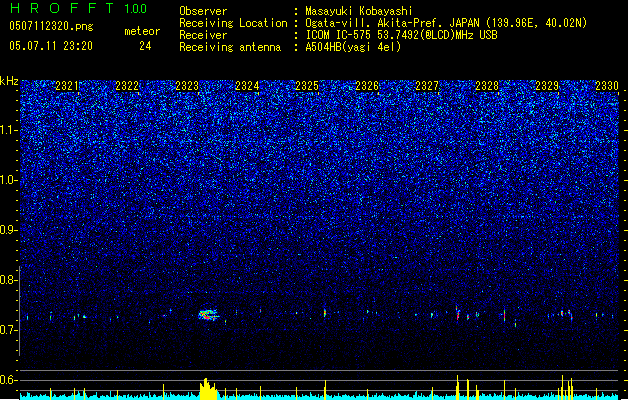629x400 pixels.
Task: Select the 2321 time marker
Action: 67,86
